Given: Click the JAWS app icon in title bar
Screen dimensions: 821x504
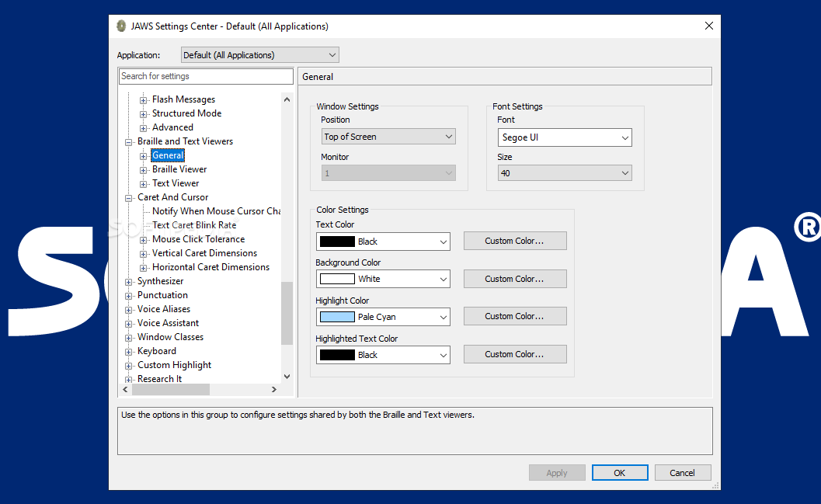Looking at the screenshot, I should [121, 26].
